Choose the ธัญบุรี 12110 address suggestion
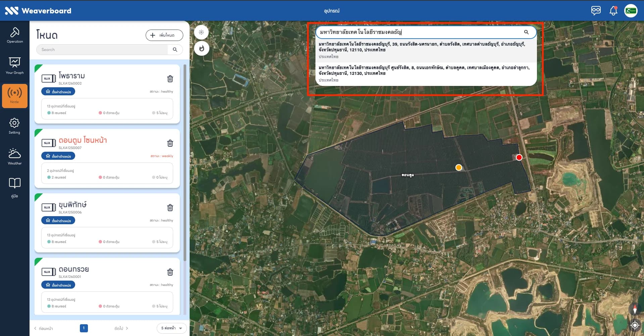 click(426, 50)
